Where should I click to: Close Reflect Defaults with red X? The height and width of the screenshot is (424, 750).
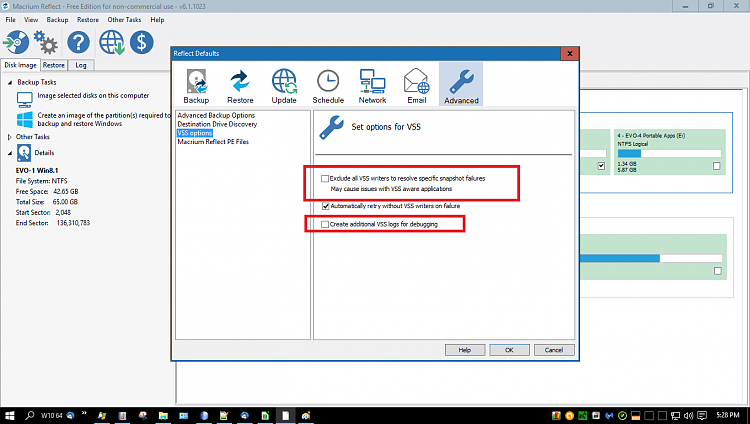[570, 53]
